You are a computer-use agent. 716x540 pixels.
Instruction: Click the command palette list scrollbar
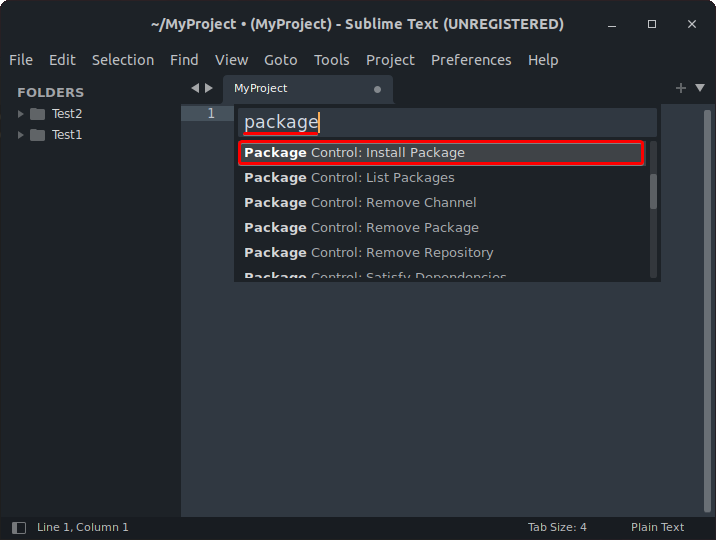pyautogui.click(x=653, y=191)
